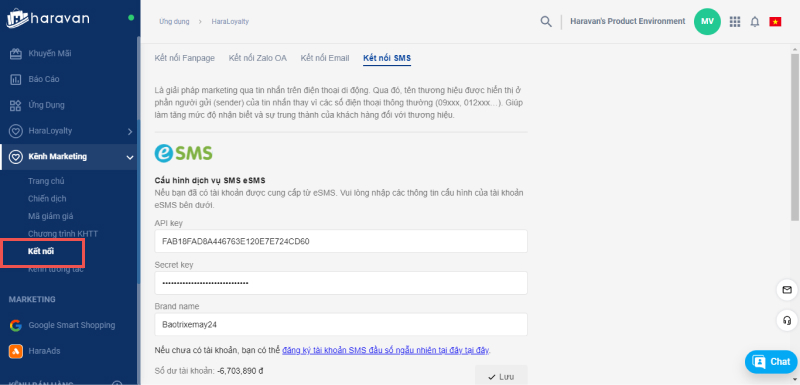Screen dimensions: 800x385
Task: Go to Chiến dịch submenu item
Action: [47, 199]
